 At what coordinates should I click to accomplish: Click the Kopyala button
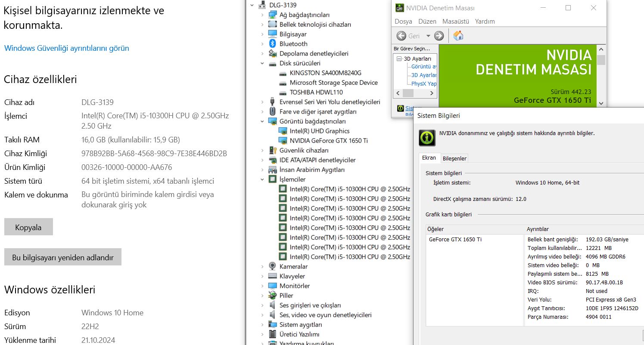point(28,227)
